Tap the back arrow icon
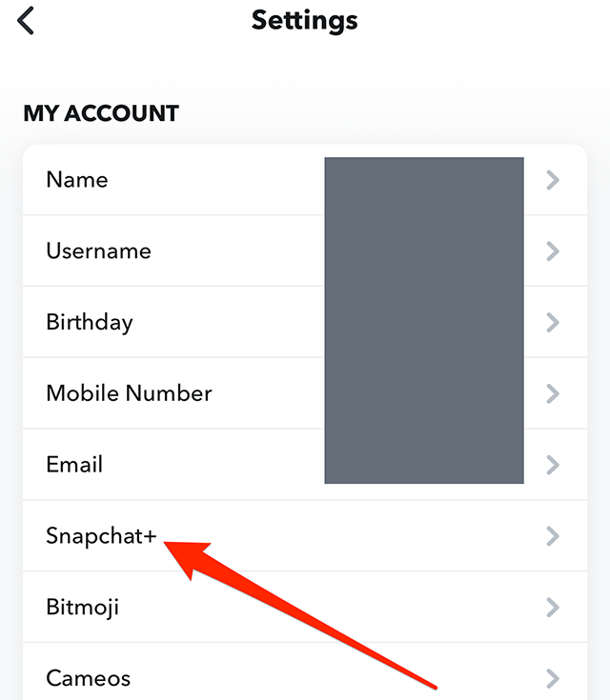This screenshot has width=610, height=700. tap(26, 20)
